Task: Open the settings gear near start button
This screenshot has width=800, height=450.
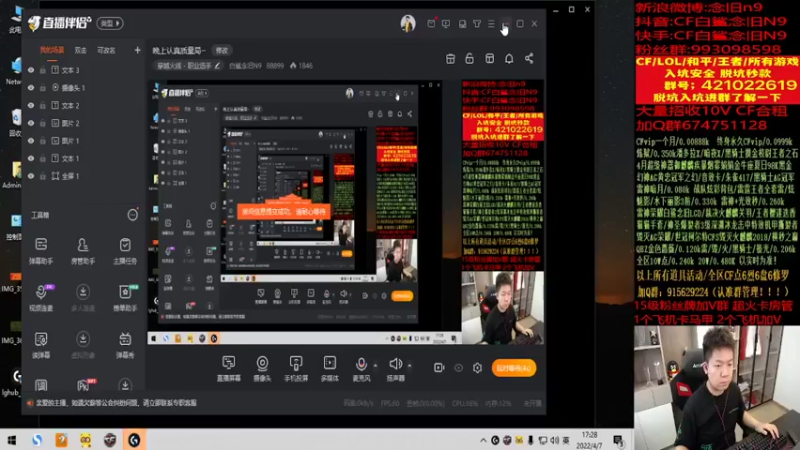Action: [478, 367]
